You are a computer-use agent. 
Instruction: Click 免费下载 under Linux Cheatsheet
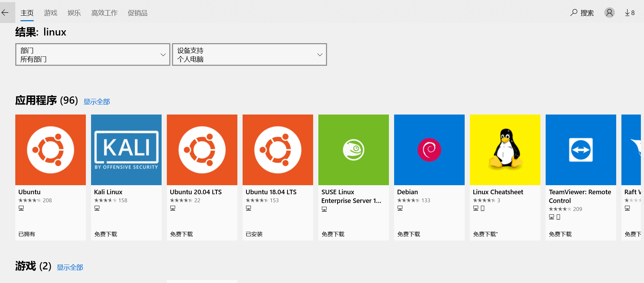click(485, 234)
